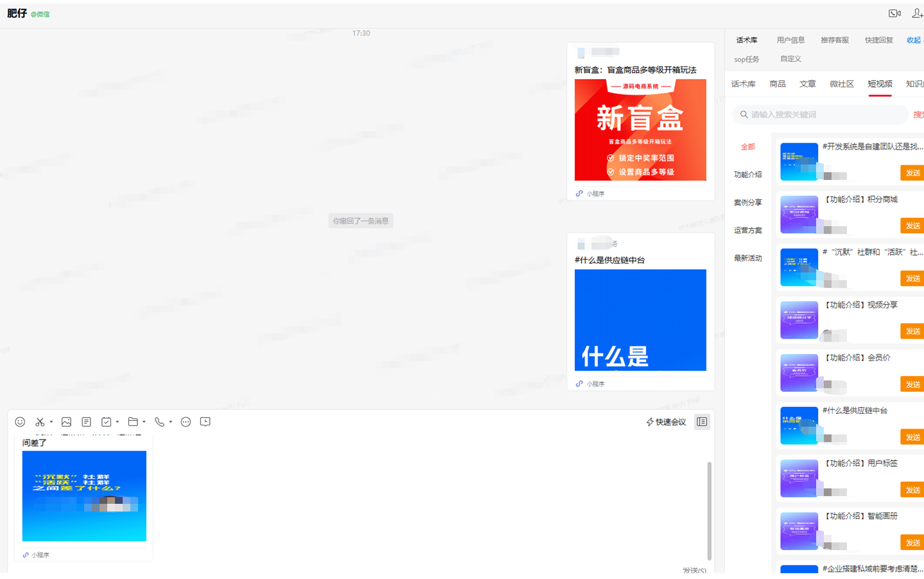The width and height of the screenshot is (924, 579).
Task: Expand the screenshot tool dropdown arrow
Action: 51,422
